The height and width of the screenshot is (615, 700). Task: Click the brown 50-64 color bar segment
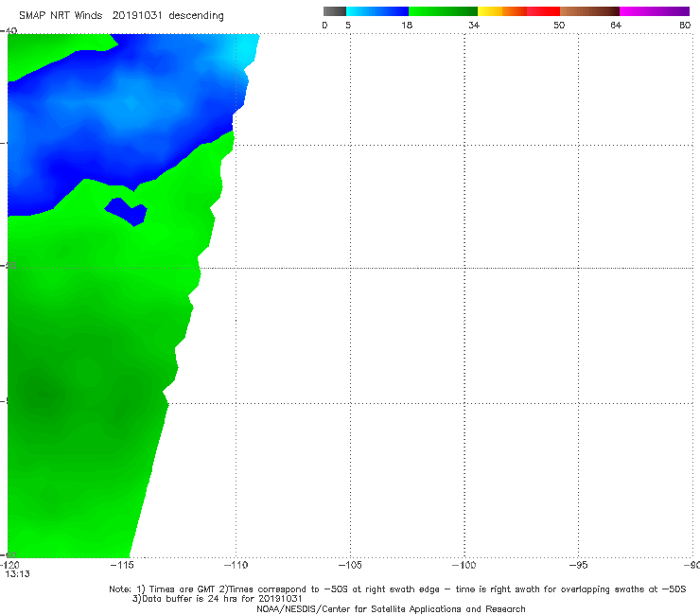[x=589, y=11]
